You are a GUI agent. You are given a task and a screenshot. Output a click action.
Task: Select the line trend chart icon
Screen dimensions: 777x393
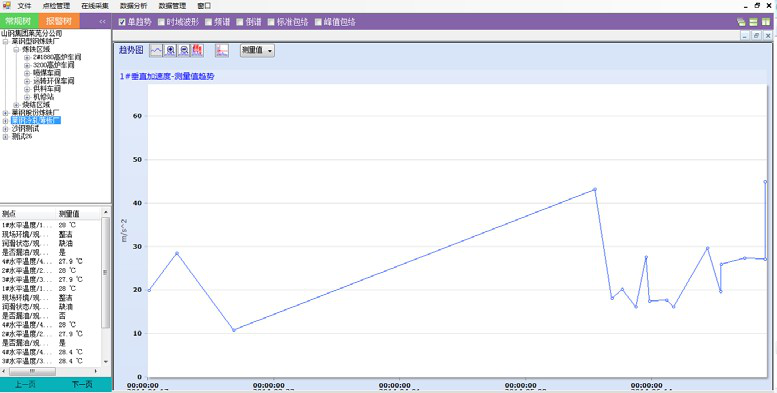pos(156,50)
